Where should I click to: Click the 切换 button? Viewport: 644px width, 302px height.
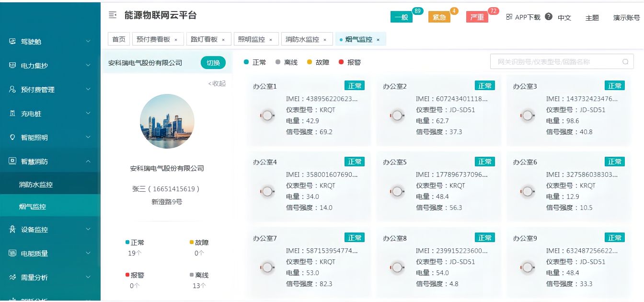[x=213, y=63]
